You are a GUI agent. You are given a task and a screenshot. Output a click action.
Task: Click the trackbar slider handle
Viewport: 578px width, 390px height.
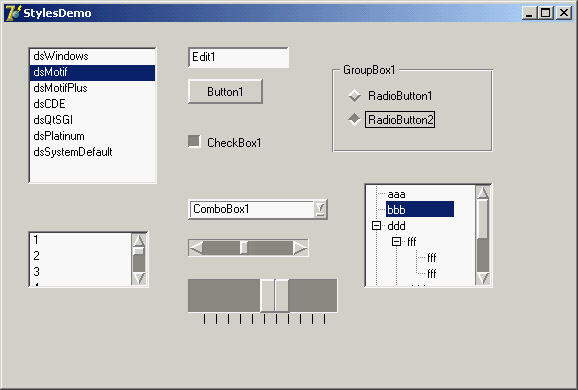pos(275,296)
